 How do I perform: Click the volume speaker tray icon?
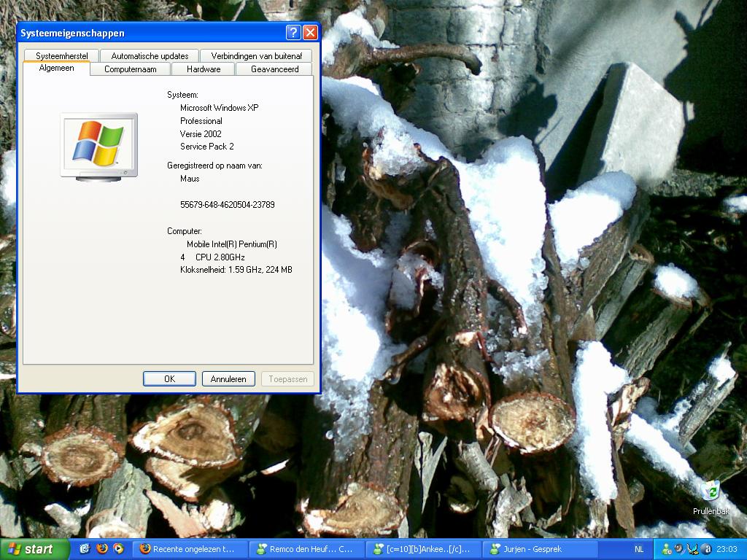tap(679, 549)
